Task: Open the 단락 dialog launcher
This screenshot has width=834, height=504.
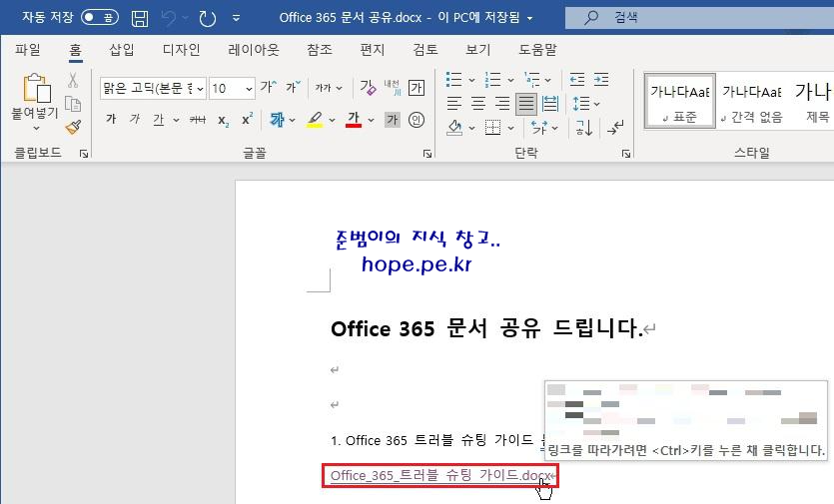Action: 626,154
